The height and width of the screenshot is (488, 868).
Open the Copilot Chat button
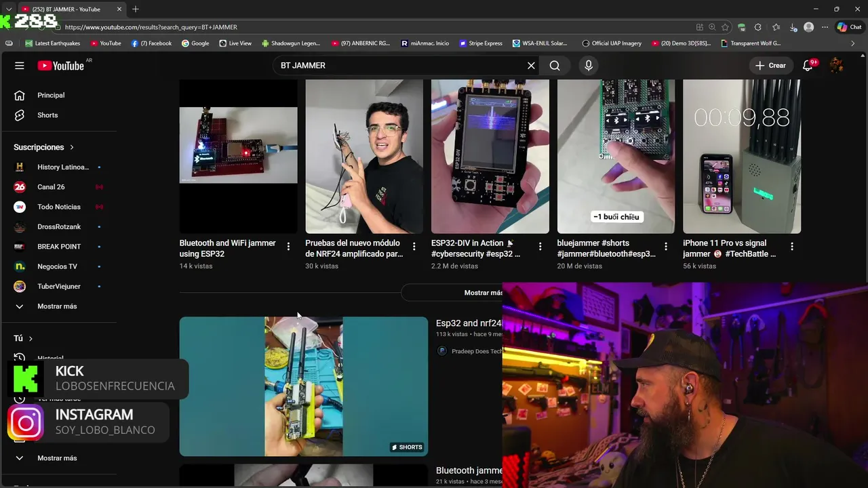[850, 27]
